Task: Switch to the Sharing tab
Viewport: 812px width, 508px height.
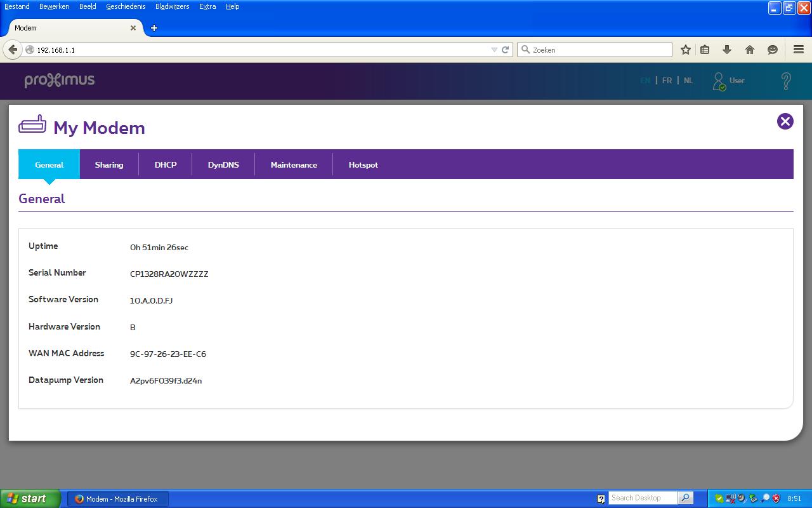Action: 109,164
